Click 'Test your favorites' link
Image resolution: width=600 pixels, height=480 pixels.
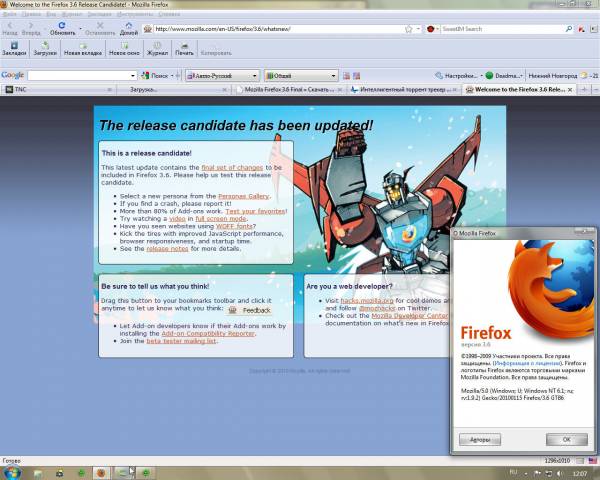256,211
